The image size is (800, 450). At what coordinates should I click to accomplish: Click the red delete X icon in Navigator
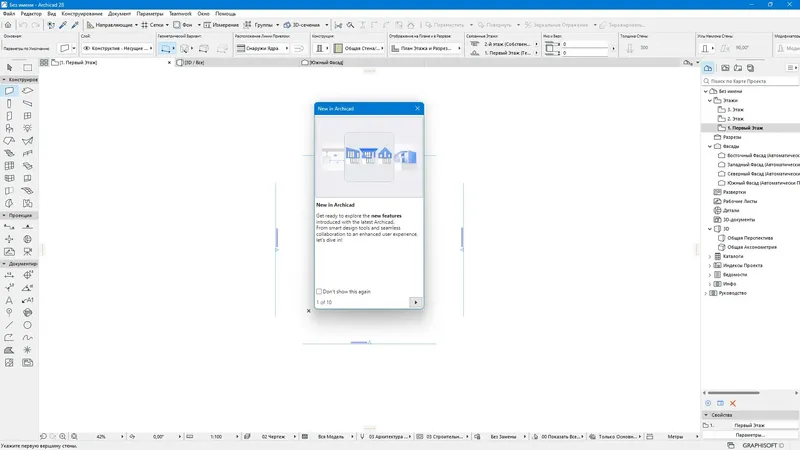point(733,403)
